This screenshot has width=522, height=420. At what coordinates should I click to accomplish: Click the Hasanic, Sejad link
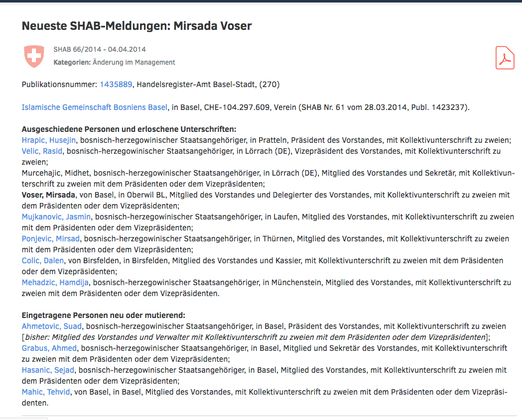48,370
